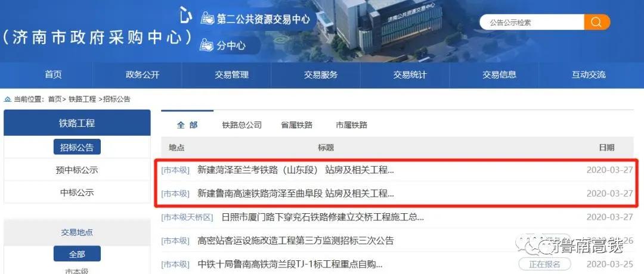Click the WeChat logo in the watermark
The width and height of the screenshot is (644, 274).
coord(529,245)
